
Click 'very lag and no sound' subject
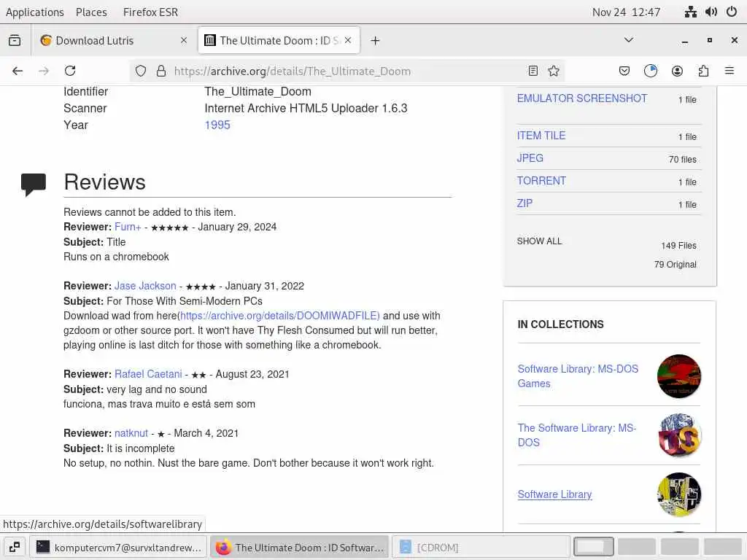click(157, 389)
